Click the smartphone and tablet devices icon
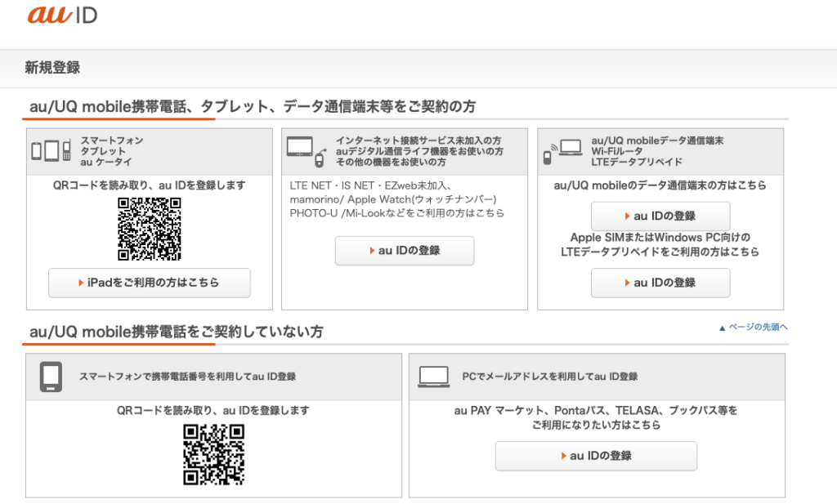This screenshot has width=837, height=504. click(51, 150)
